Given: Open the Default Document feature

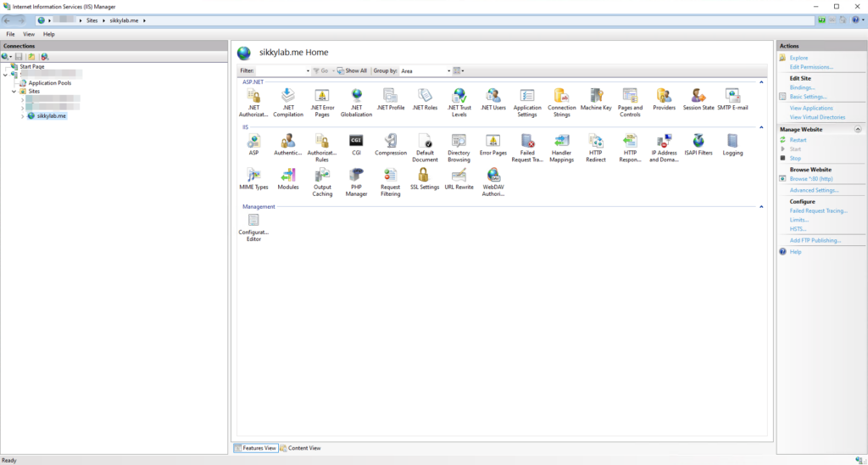Looking at the screenshot, I should [425, 141].
